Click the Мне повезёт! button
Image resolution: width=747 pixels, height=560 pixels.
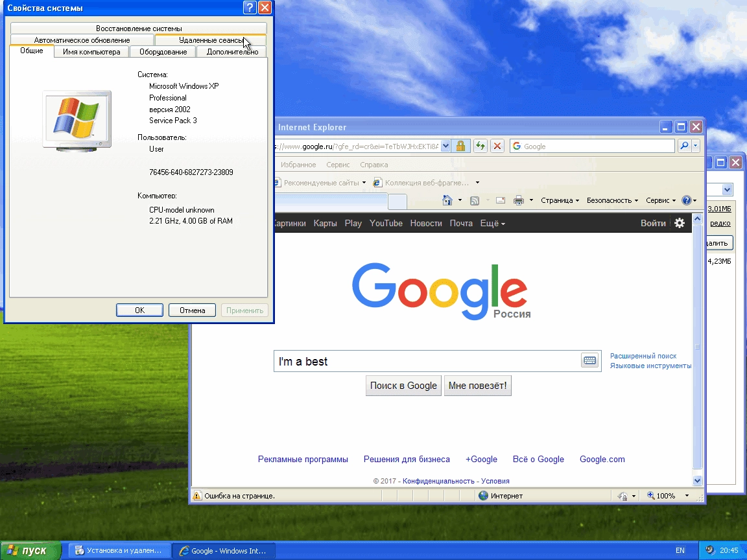477,386
